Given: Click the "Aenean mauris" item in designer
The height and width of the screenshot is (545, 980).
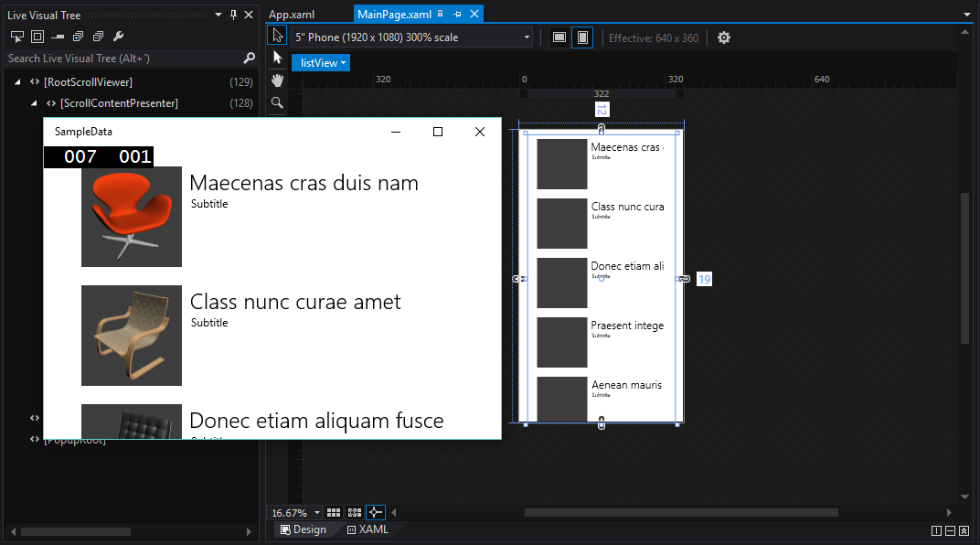Looking at the screenshot, I should [626, 385].
